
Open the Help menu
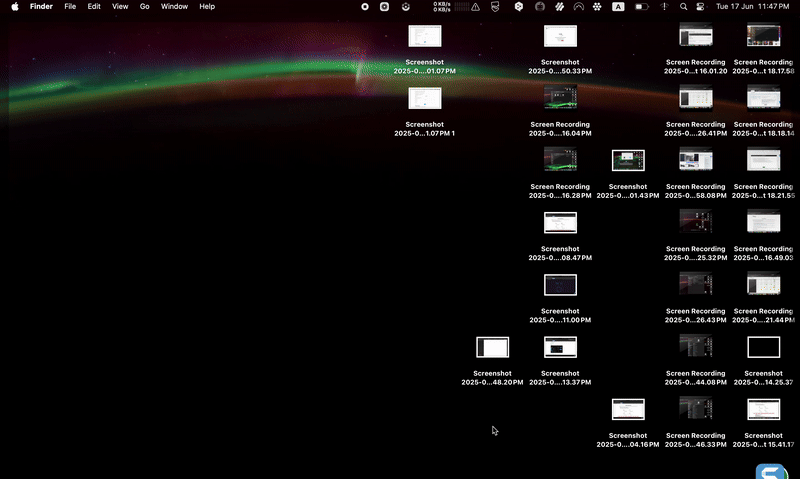pyautogui.click(x=207, y=7)
